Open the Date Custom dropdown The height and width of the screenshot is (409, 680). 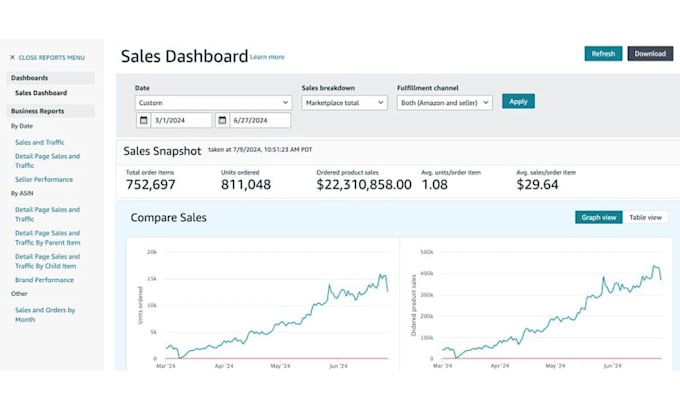(x=213, y=103)
